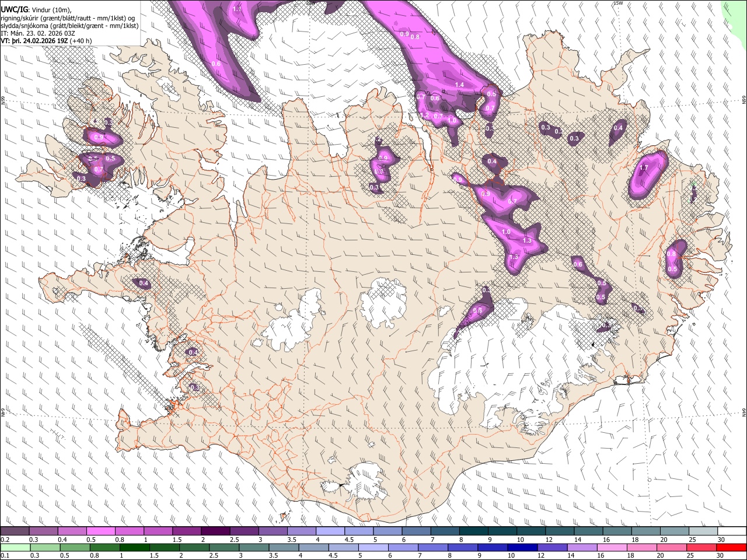Choose the top-row legend swatch starting at 3.5
Viewport: 747px width, 560px height.
pos(301,531)
